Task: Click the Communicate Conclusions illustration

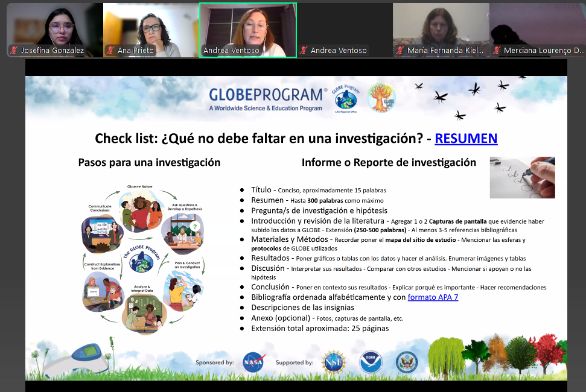Action: click(103, 234)
